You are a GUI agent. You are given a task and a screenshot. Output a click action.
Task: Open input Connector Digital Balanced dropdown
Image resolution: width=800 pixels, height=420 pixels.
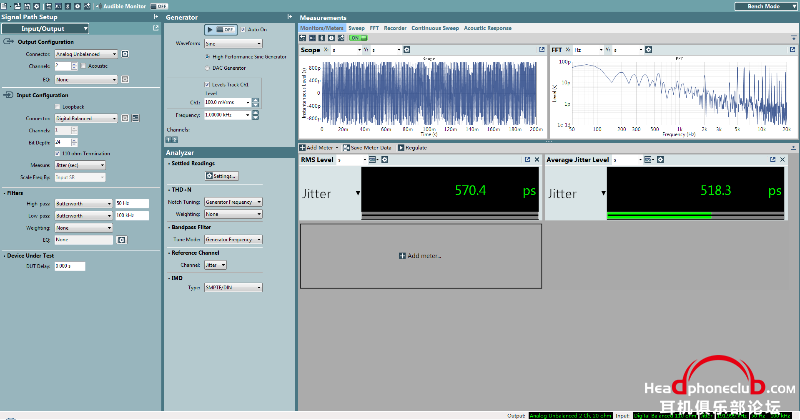pos(86,118)
